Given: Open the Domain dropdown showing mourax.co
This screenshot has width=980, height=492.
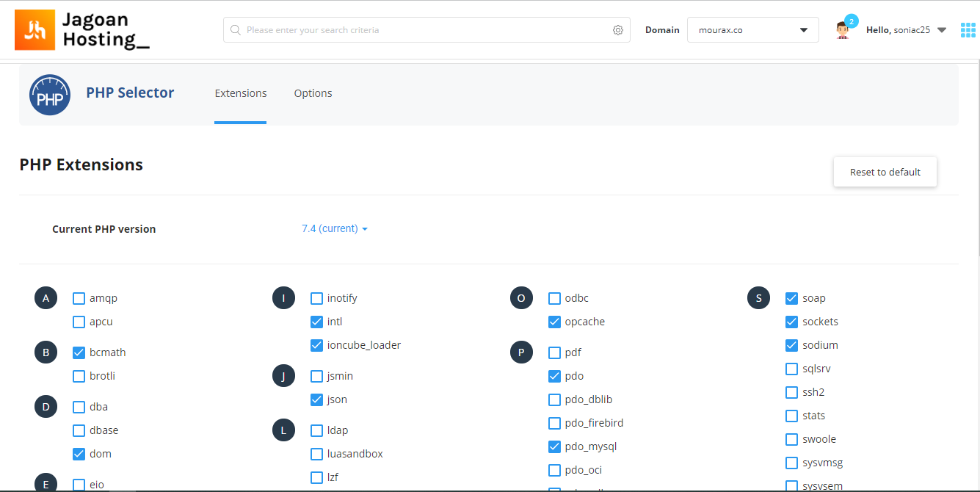Looking at the screenshot, I should 753,30.
